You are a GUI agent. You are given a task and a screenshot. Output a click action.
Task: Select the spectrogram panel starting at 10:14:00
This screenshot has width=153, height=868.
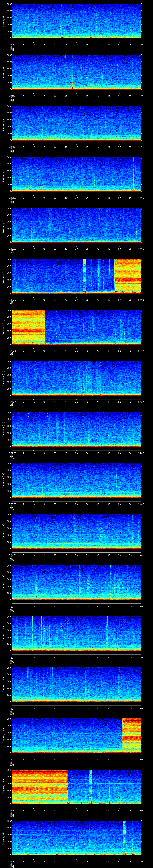[76, 21]
